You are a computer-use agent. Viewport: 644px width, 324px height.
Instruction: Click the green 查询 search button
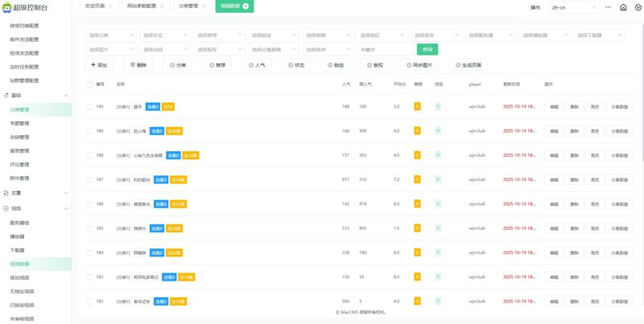(426, 49)
